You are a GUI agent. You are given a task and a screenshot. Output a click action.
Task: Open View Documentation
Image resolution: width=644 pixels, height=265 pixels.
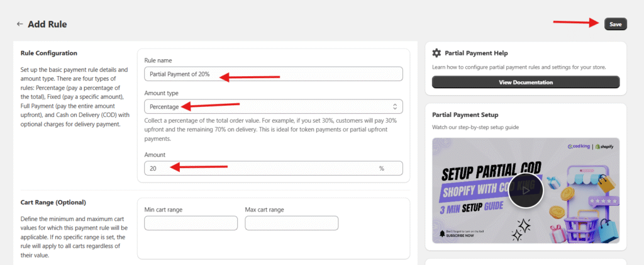525,82
